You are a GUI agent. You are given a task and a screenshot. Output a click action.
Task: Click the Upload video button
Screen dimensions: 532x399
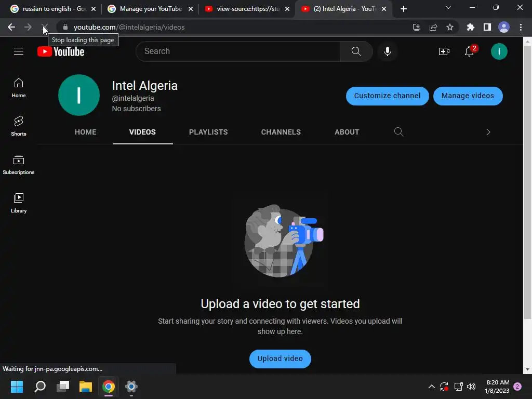click(280, 358)
